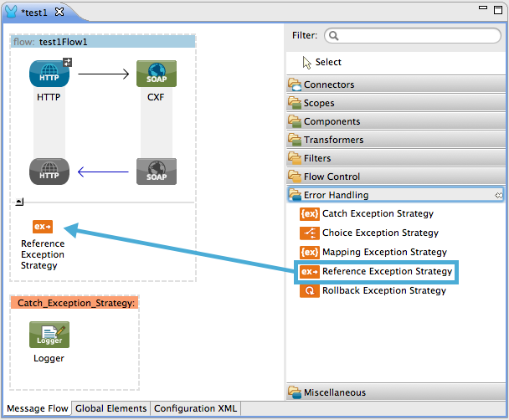
Task: Close the test1 editor tab
Action: [59, 13]
